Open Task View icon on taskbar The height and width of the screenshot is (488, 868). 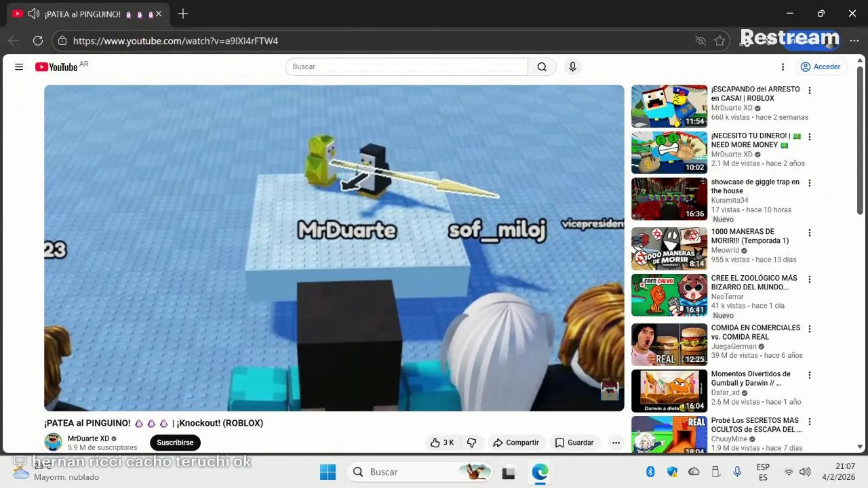(x=509, y=472)
